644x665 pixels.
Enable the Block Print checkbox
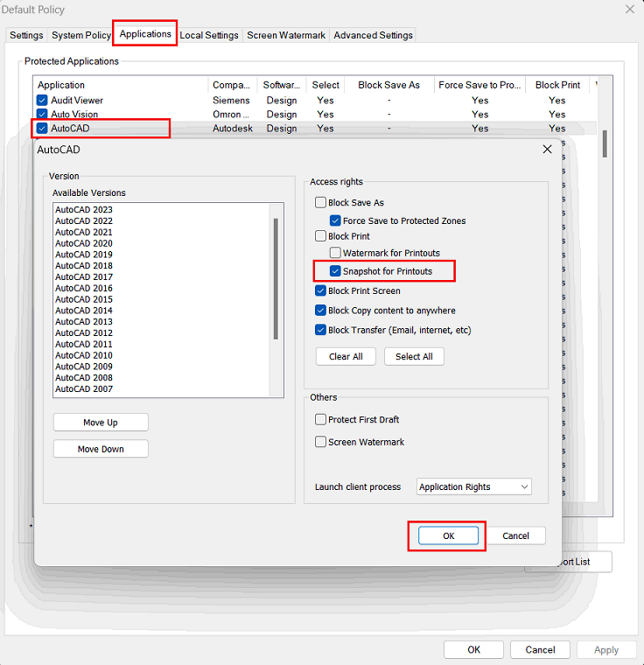pyautogui.click(x=320, y=235)
